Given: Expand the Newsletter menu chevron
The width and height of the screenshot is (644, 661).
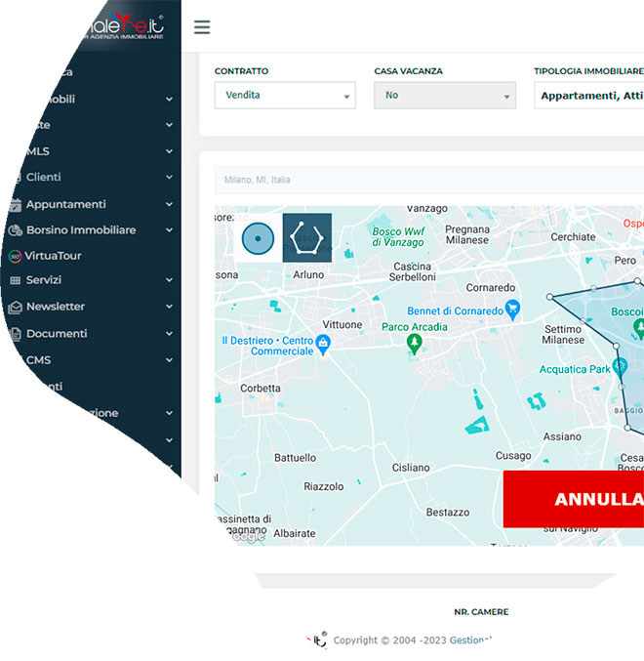Looking at the screenshot, I should point(170,307).
